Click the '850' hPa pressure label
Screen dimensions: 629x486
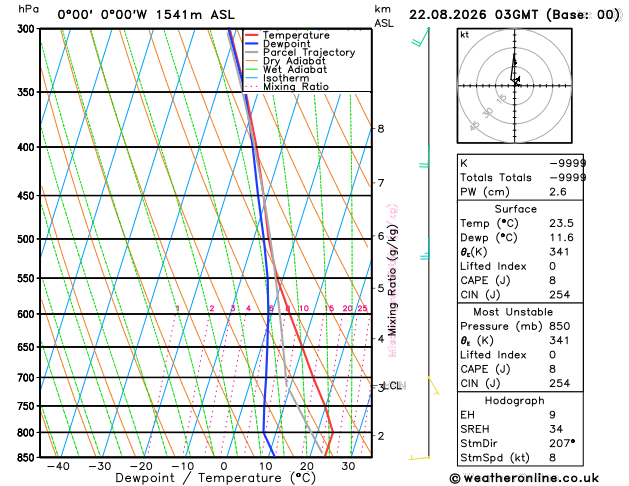[x=28, y=458]
